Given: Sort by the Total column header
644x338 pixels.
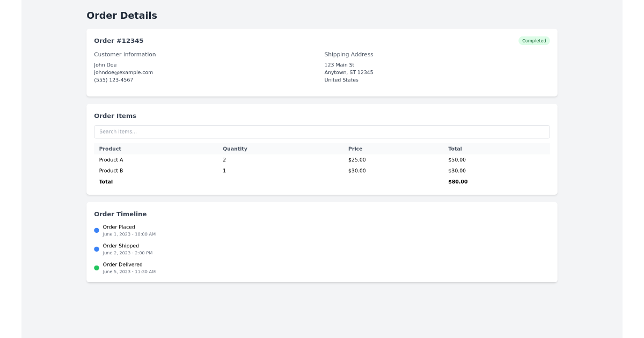Looking at the screenshot, I should [455, 149].
